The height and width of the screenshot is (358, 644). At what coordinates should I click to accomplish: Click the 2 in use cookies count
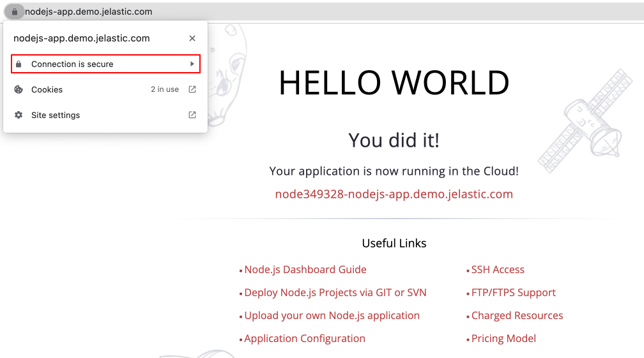(x=165, y=89)
